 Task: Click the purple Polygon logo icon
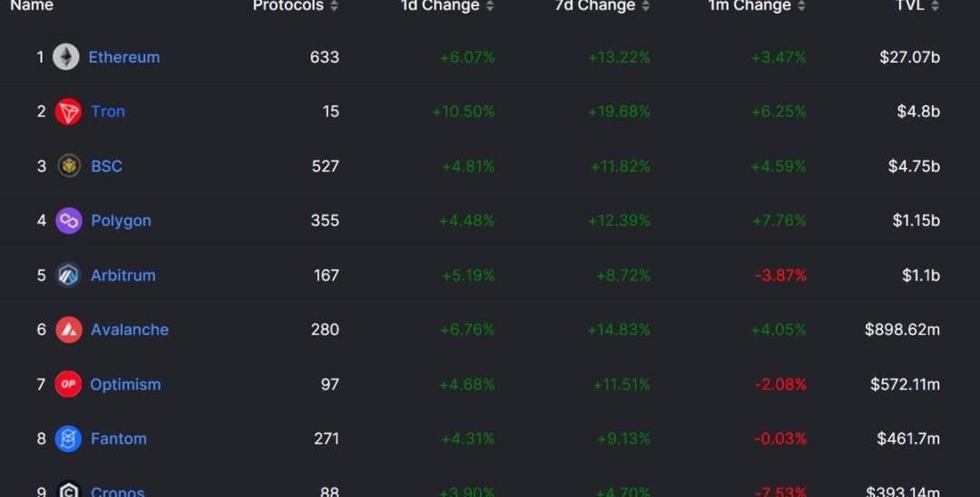click(x=69, y=220)
